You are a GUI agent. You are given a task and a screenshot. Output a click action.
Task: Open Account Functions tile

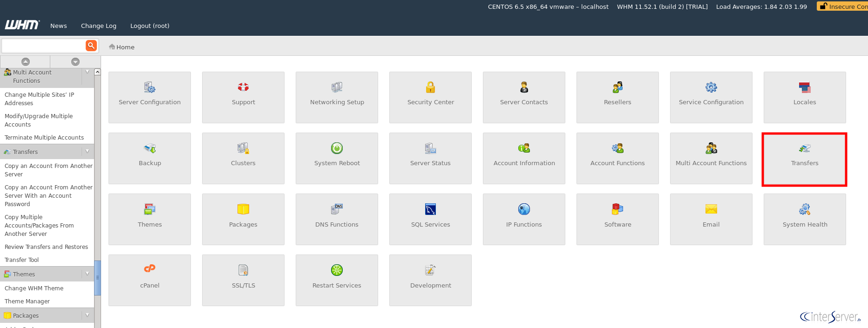617,158
